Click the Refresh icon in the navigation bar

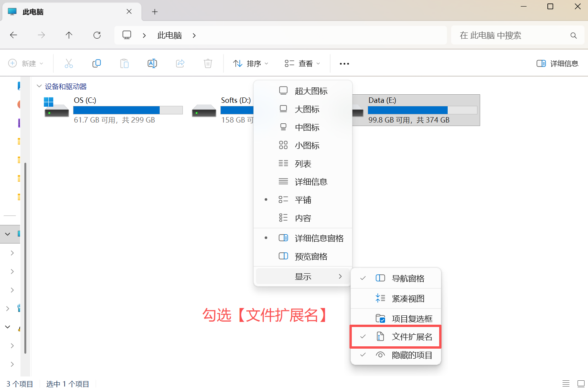click(x=97, y=35)
